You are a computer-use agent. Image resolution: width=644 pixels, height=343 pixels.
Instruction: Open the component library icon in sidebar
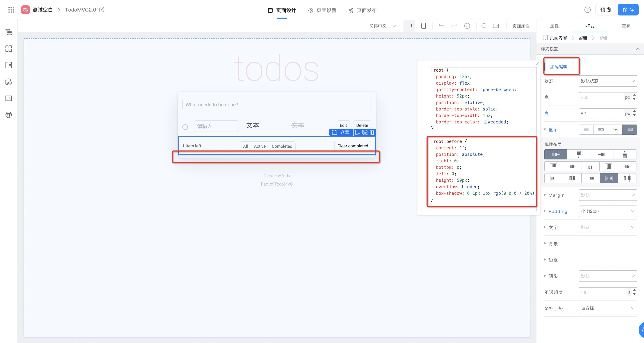8,49
